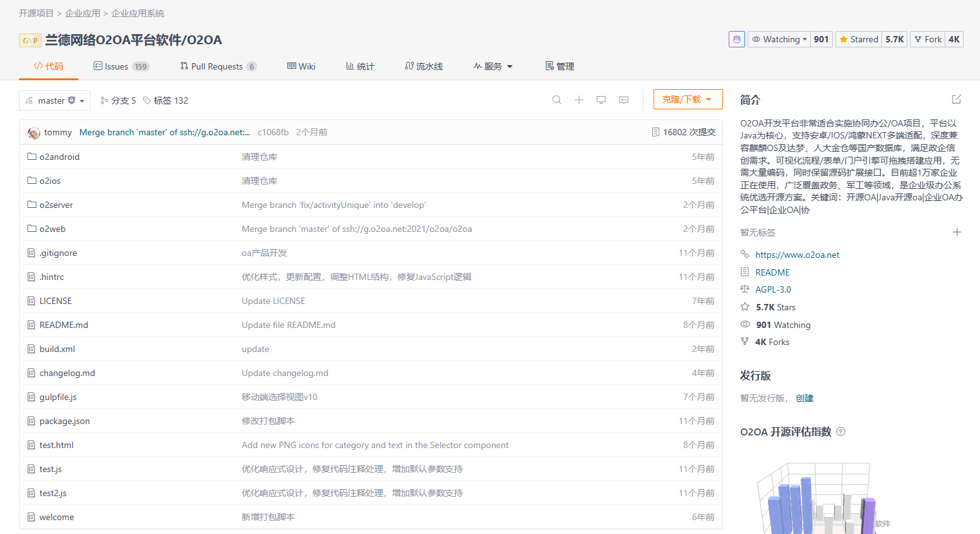
Task: Click the GVP badge icon
Action: click(30, 40)
